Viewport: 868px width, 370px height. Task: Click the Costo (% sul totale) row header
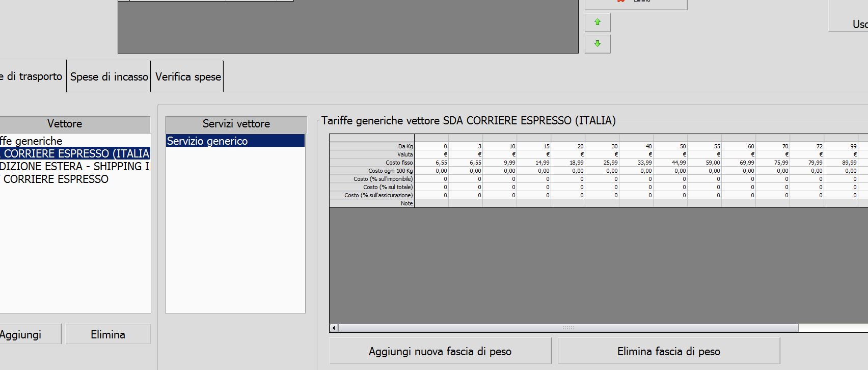click(372, 187)
